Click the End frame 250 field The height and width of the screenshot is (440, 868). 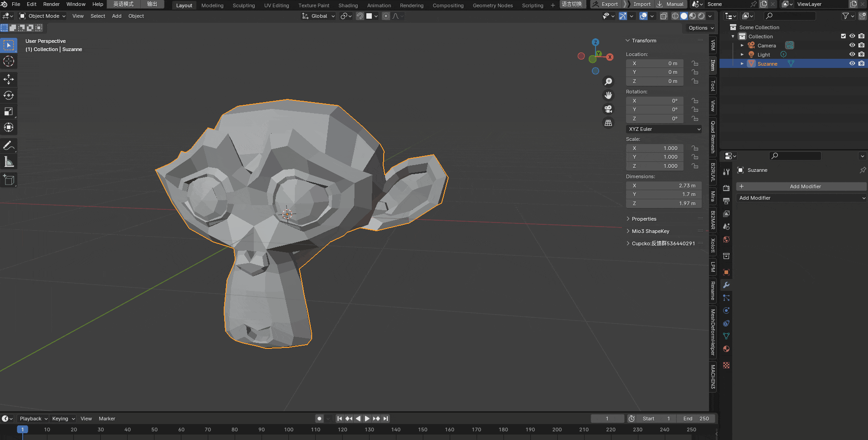click(696, 419)
